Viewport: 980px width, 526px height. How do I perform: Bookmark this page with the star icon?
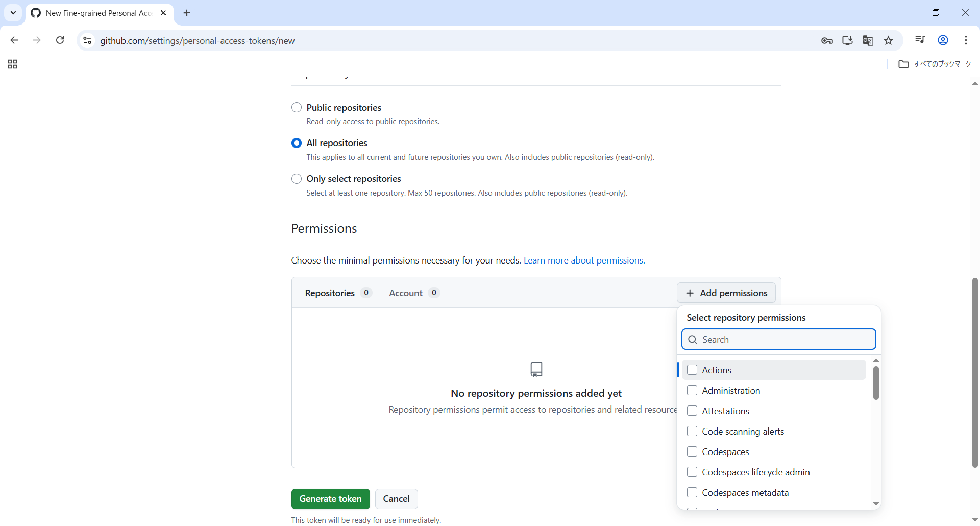pos(889,41)
